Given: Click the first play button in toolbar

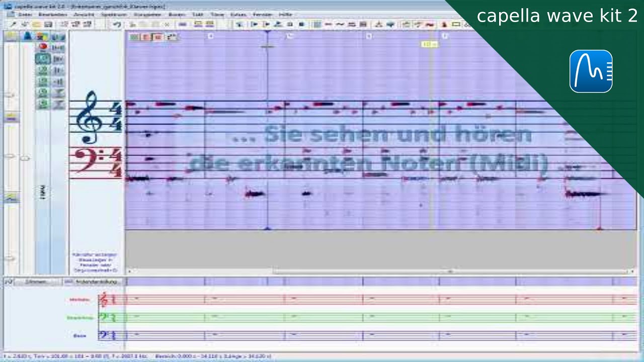Looking at the screenshot, I should point(255,24).
